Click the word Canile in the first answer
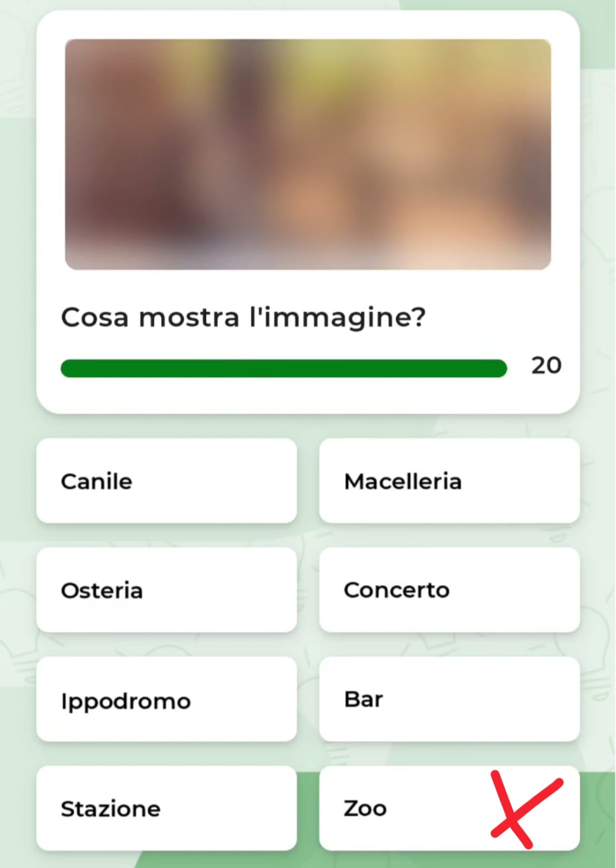 tap(97, 481)
